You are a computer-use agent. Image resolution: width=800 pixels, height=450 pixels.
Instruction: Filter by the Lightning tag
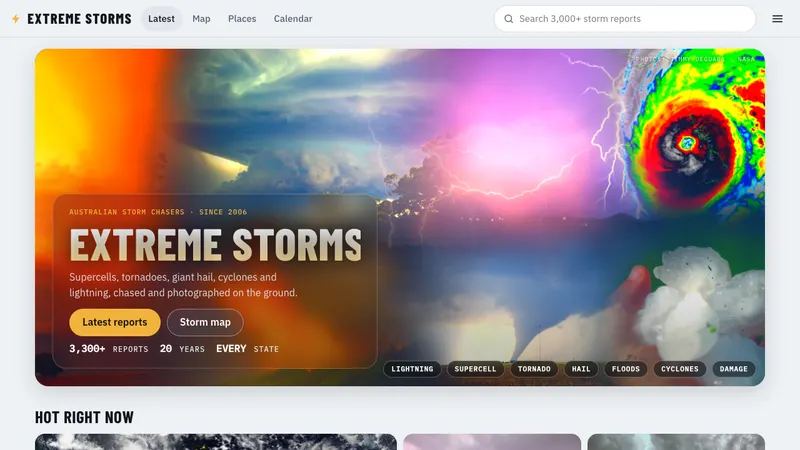pyautogui.click(x=412, y=369)
